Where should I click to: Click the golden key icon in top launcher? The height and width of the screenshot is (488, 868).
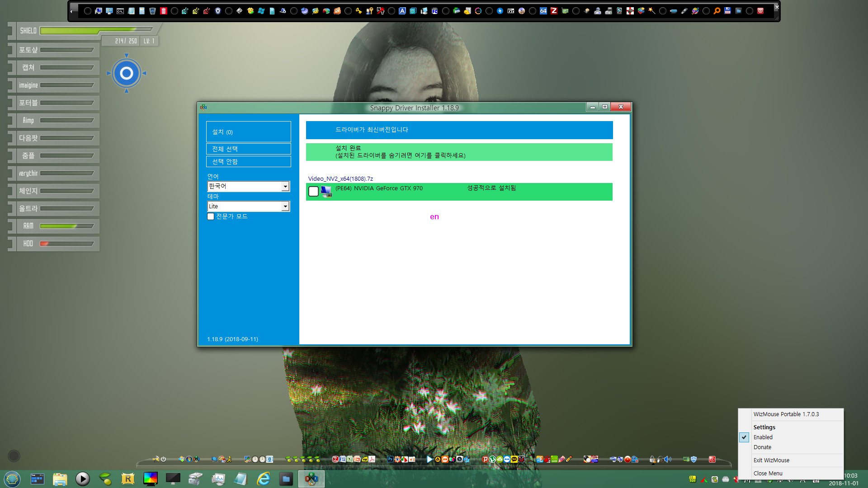coord(359,11)
